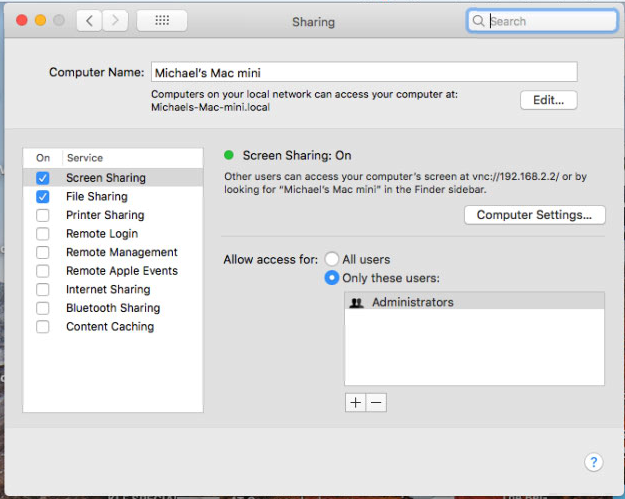This screenshot has height=499, width=625.
Task: Select the Content Caching service row
Action: [113, 327]
